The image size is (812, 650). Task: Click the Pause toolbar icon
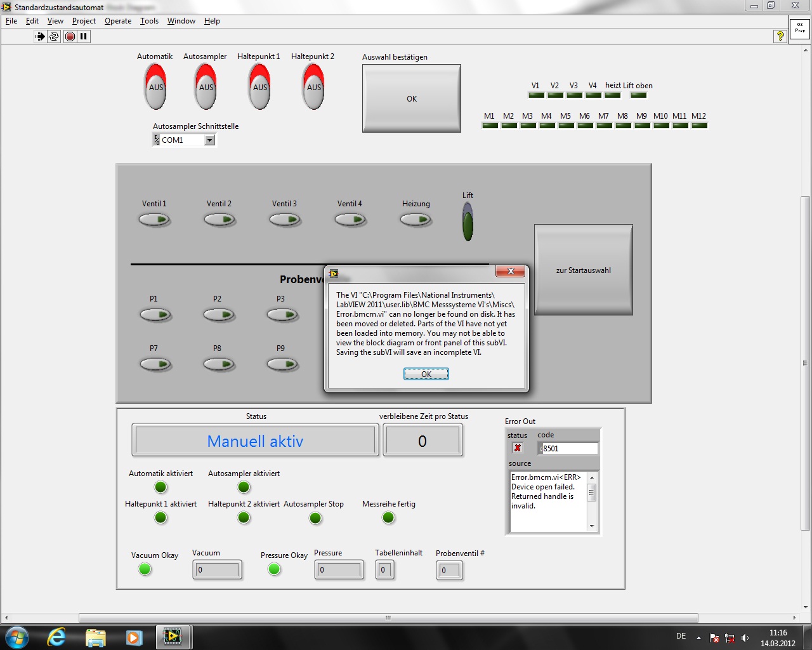84,36
